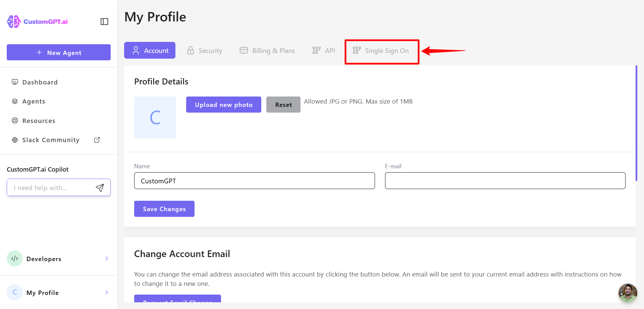Viewport: 644px width, 309px height.
Task: Click the Account person icon
Action: 136,51
